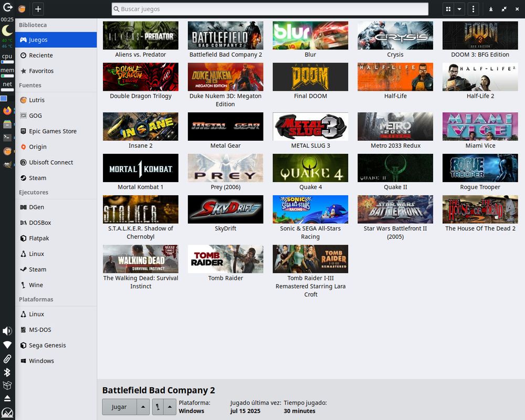
Task: Select Metro 2033 Redux
Action: coord(395,131)
